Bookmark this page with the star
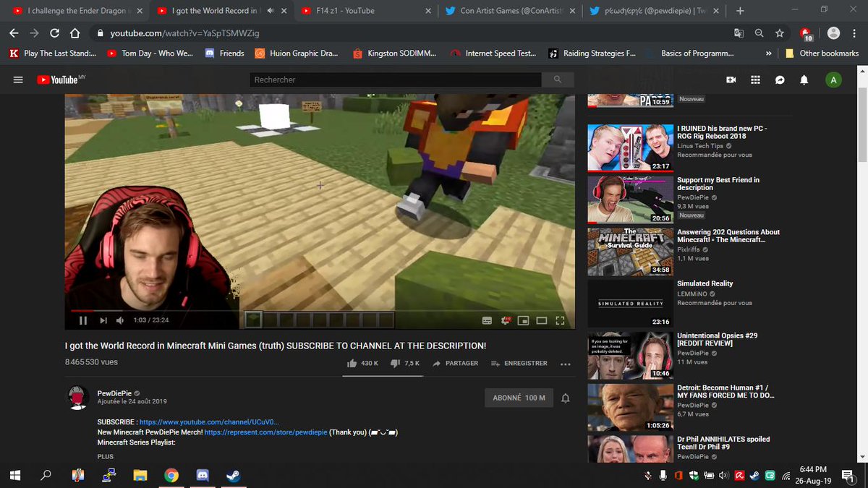Screen dimensions: 868x488 click(x=779, y=33)
